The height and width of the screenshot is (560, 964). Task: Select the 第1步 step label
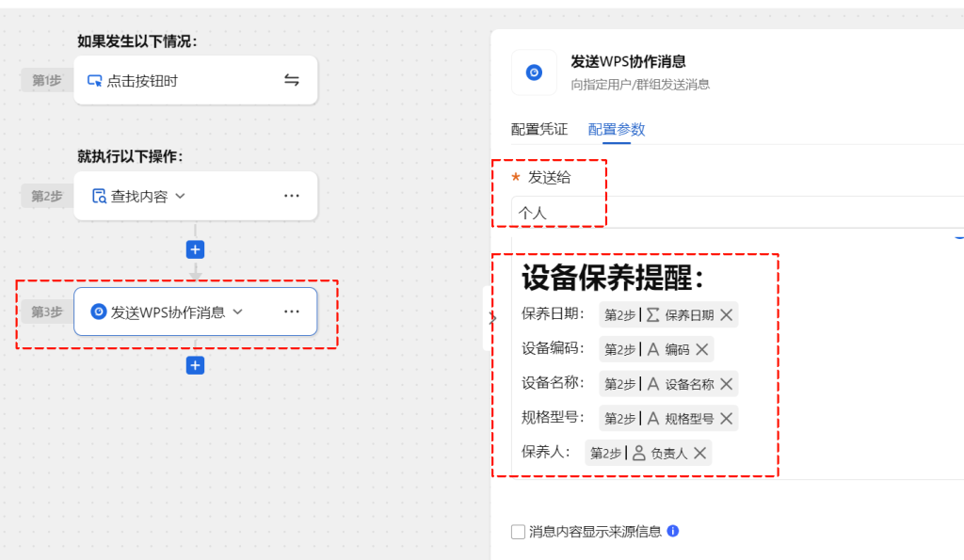click(x=47, y=80)
